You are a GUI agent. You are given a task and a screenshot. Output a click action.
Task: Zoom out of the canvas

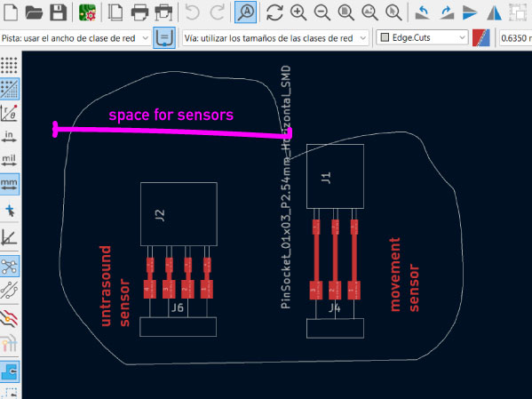[x=322, y=12]
